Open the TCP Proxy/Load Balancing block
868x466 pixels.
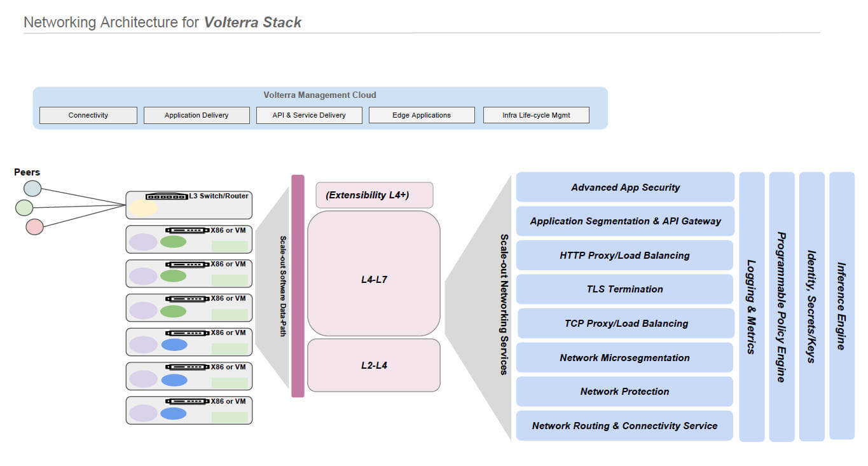[x=626, y=323]
